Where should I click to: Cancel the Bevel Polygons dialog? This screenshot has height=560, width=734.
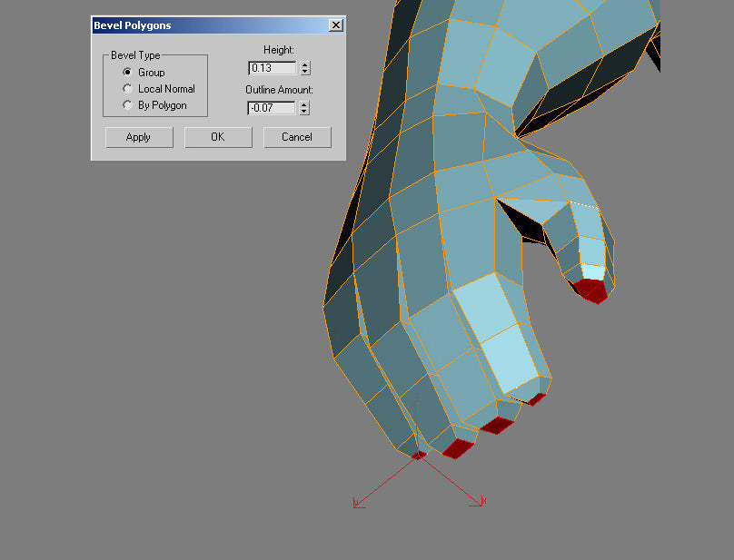pyautogui.click(x=297, y=137)
